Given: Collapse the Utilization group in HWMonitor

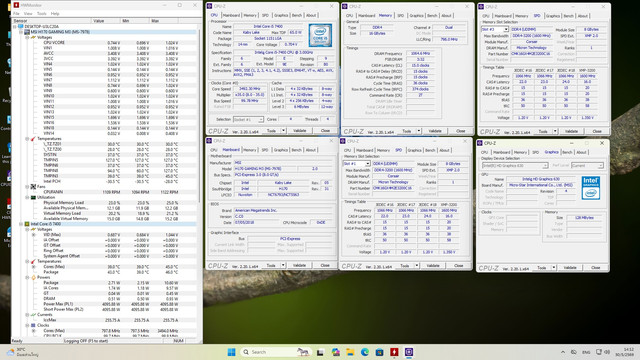Looking at the screenshot, I should click(x=27, y=197).
